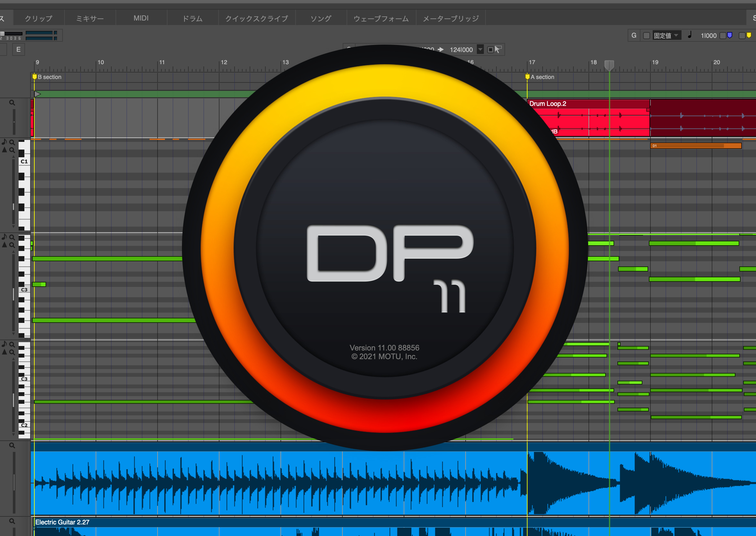756x536 pixels.
Task: Open the dropdown arrow after 124|000
Action: pyautogui.click(x=480, y=49)
